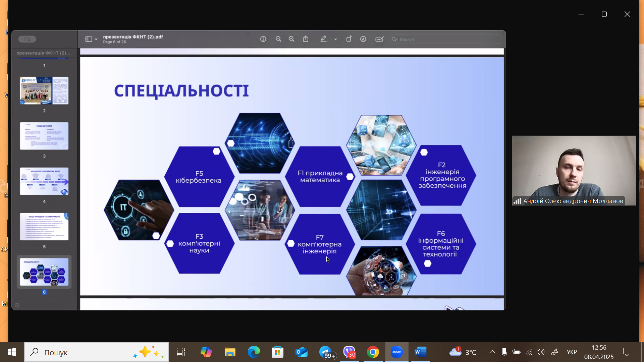
Task: Click the zoom in magnifier
Action: (x=291, y=39)
